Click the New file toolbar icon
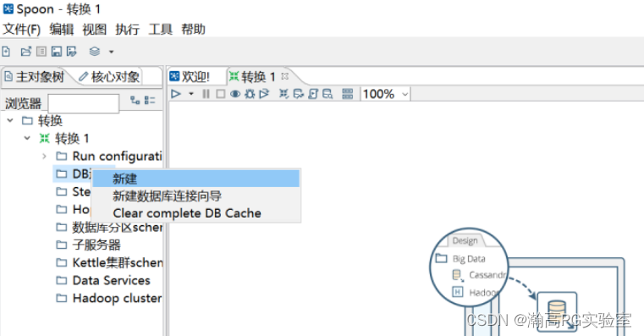The image size is (644, 336). pyautogui.click(x=6, y=52)
